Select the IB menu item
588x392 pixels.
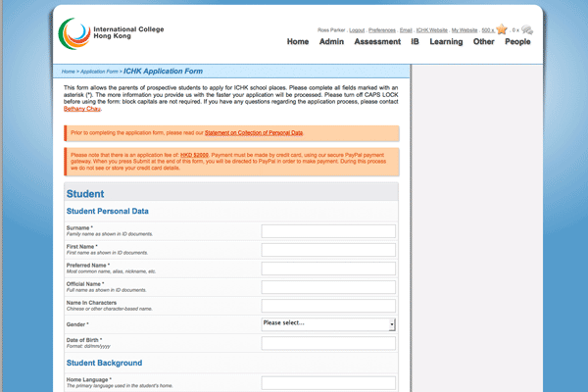(x=416, y=42)
